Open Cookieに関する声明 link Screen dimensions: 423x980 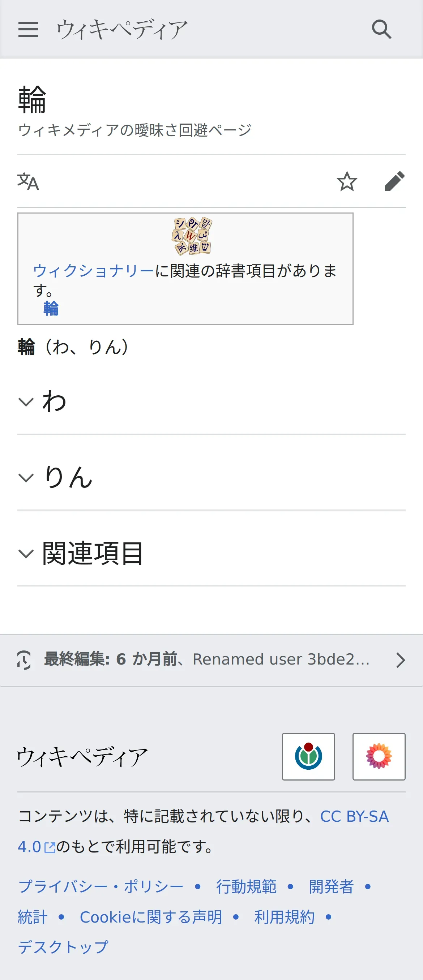click(x=151, y=917)
